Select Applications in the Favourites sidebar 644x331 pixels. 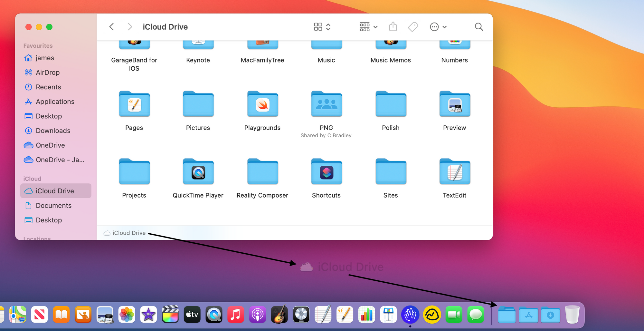click(x=54, y=101)
